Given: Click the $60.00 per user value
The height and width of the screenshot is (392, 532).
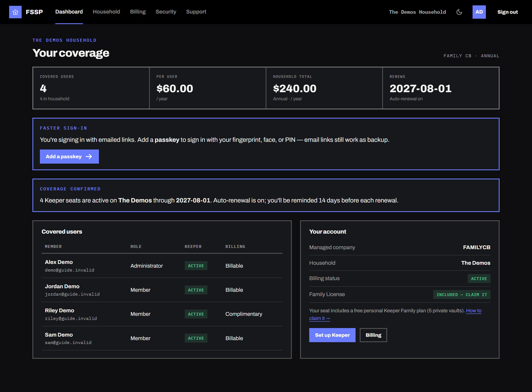Looking at the screenshot, I should pyautogui.click(x=175, y=88).
